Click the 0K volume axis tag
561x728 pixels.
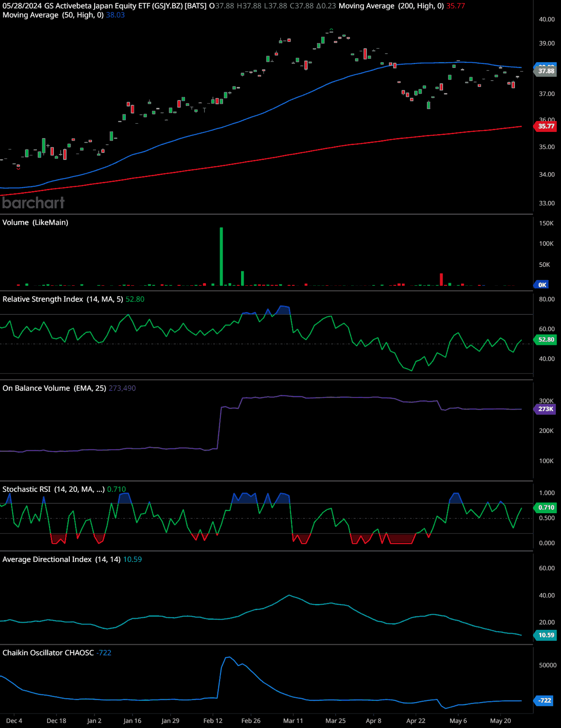pos(542,285)
